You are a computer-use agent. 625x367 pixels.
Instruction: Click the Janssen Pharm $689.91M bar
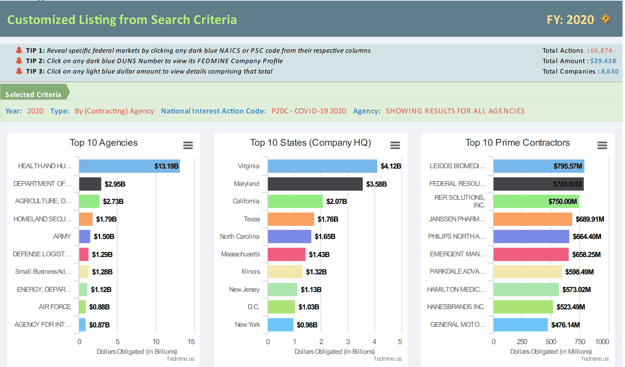tap(533, 219)
